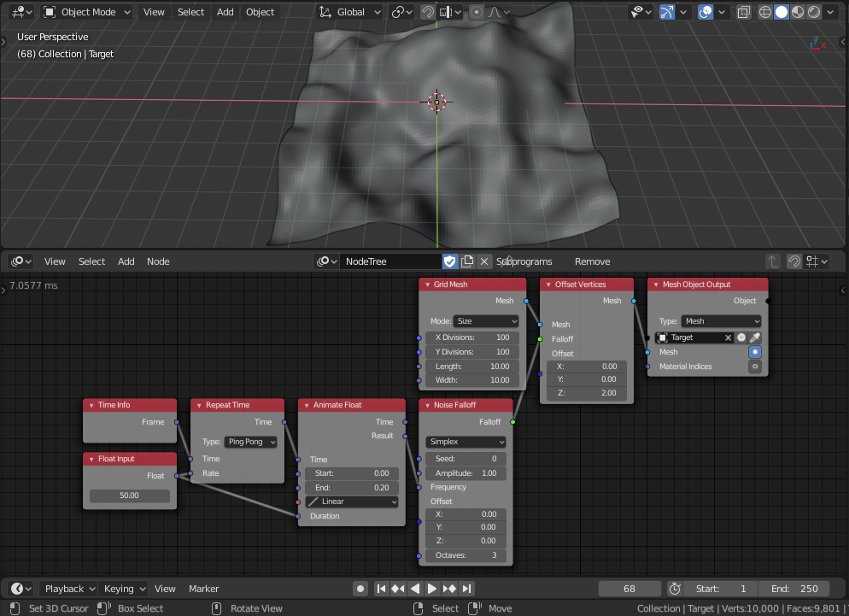Click the Show Gizmos icon

coord(666,12)
